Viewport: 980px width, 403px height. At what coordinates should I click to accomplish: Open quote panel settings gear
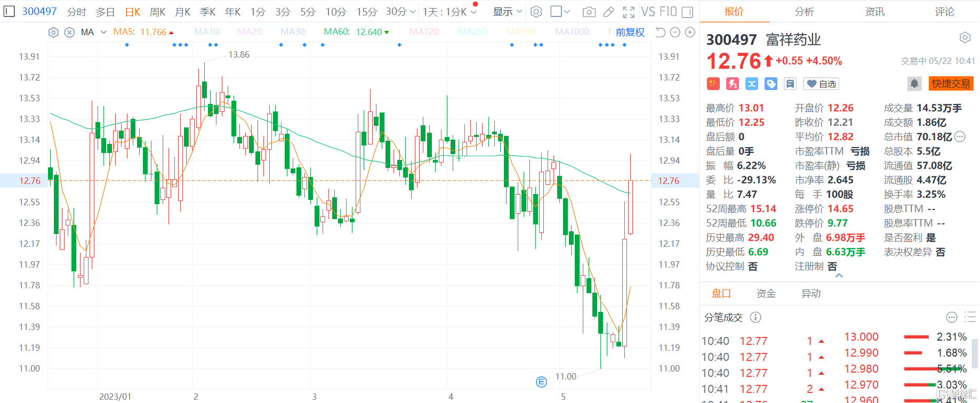pos(965,38)
